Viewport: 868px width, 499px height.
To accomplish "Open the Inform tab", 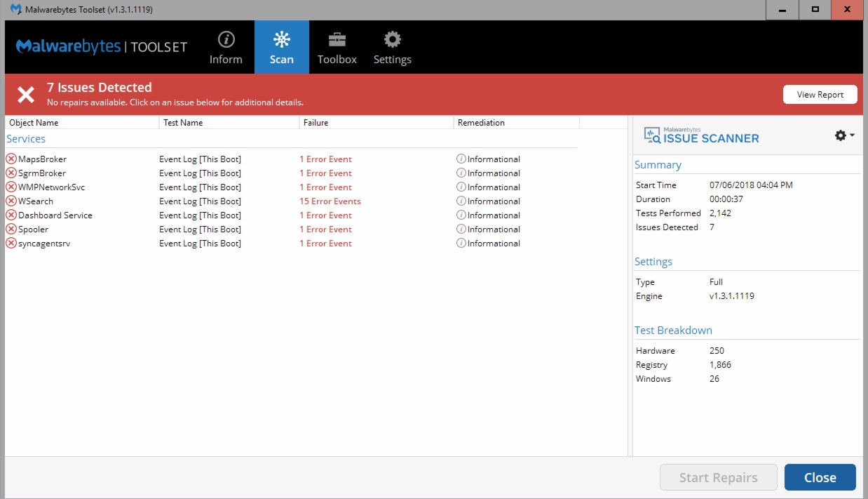I will tap(226, 48).
